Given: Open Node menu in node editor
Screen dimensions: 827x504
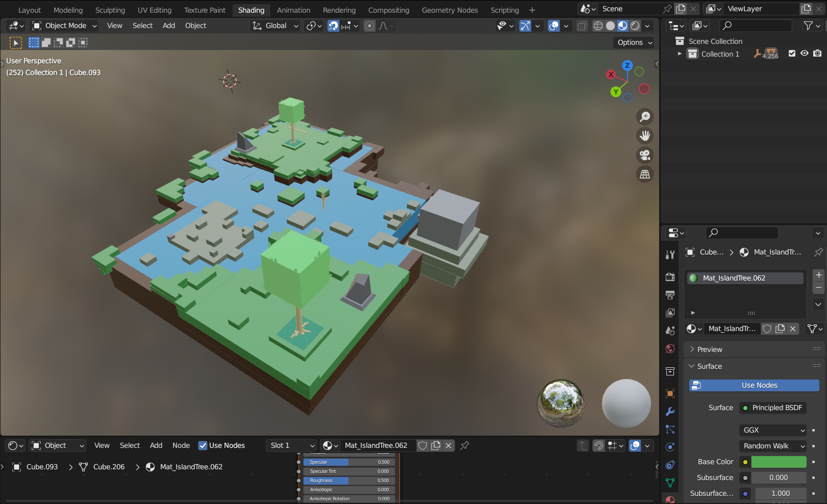Looking at the screenshot, I should click(x=181, y=445).
